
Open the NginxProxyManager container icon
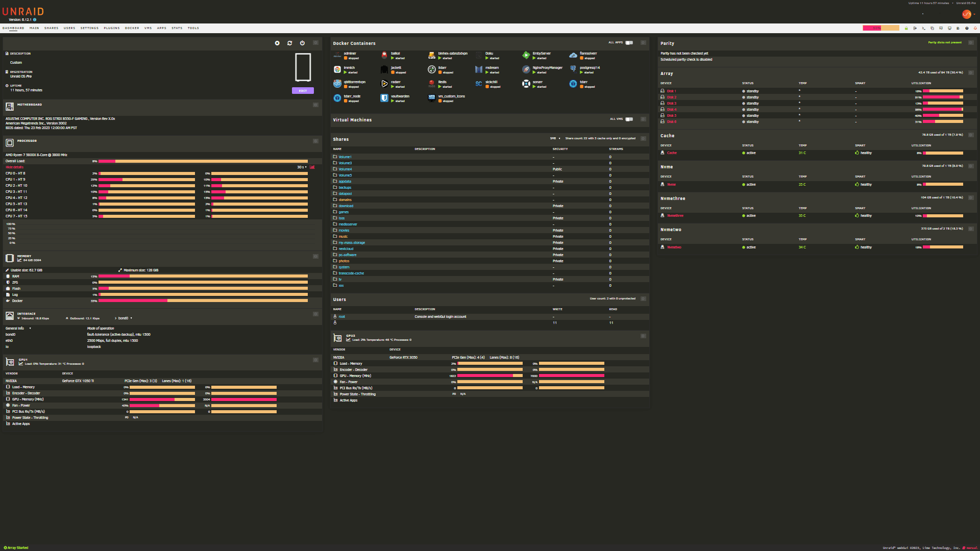click(526, 69)
